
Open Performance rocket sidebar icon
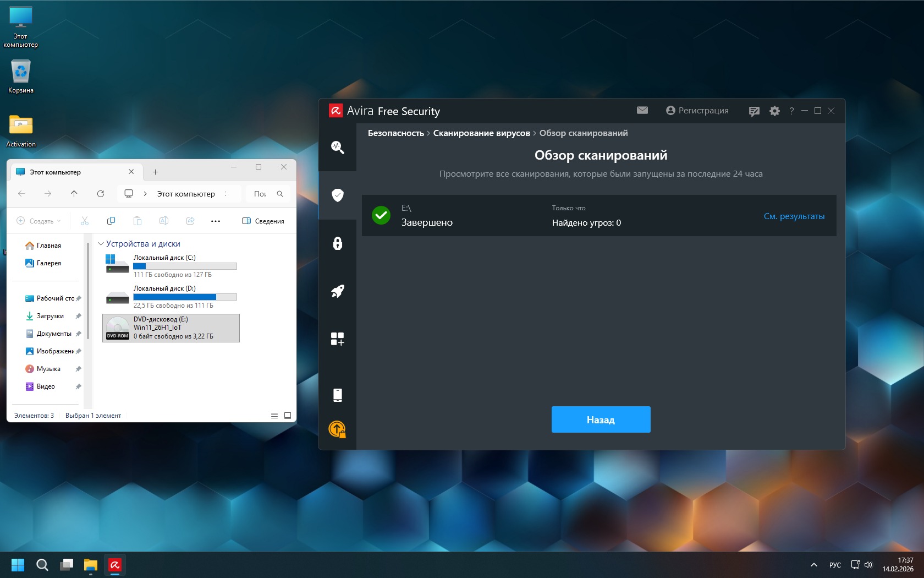click(x=337, y=291)
